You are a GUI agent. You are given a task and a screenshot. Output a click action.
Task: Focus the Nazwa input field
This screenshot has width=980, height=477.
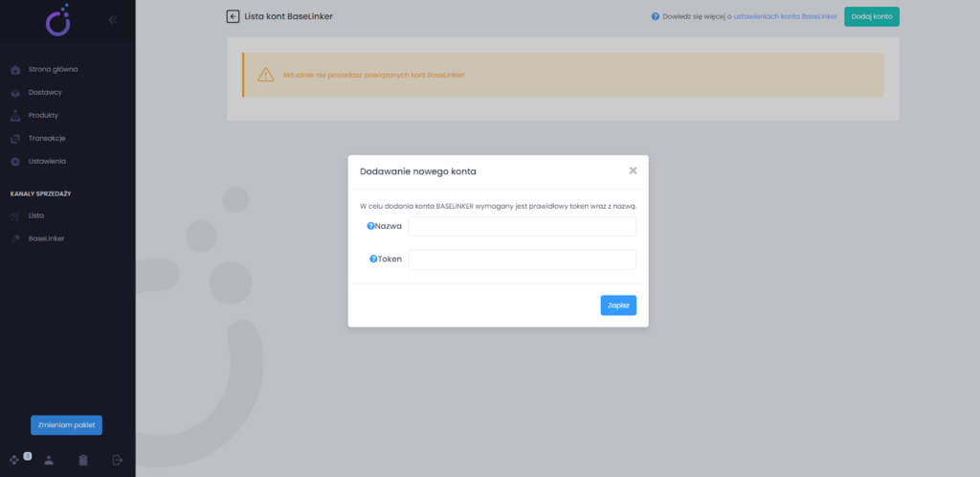pyautogui.click(x=523, y=226)
